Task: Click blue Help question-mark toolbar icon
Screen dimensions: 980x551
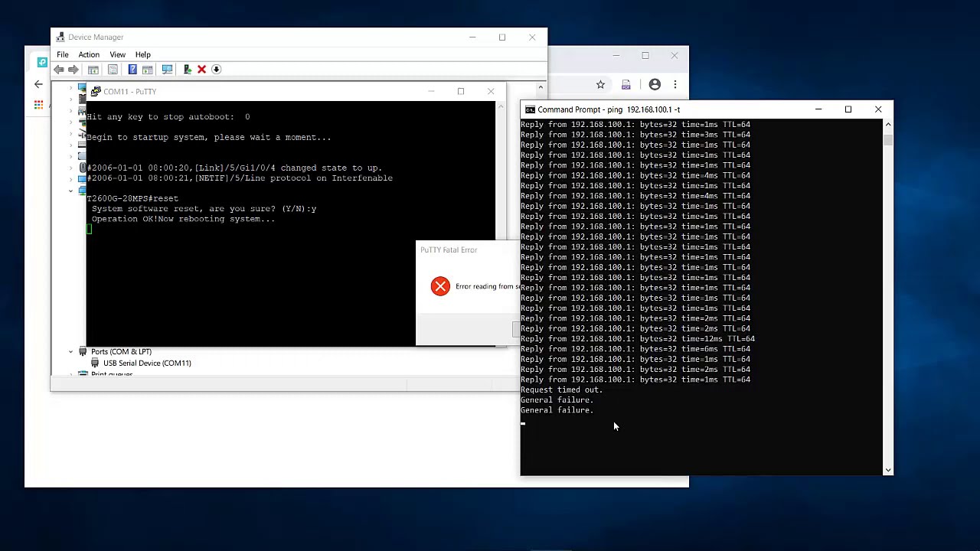Action: pyautogui.click(x=132, y=70)
